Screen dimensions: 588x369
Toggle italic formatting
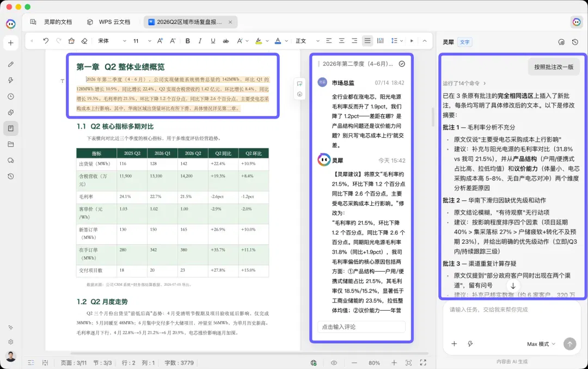[x=200, y=41]
